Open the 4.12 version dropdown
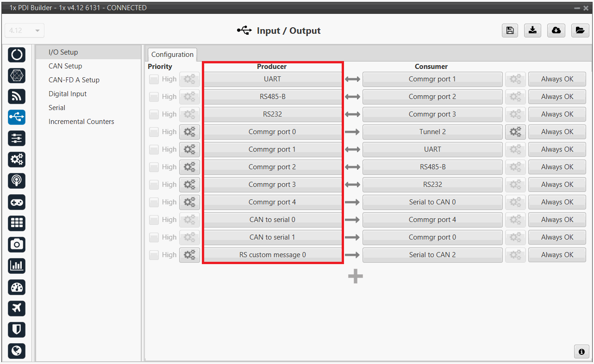 pos(24,31)
